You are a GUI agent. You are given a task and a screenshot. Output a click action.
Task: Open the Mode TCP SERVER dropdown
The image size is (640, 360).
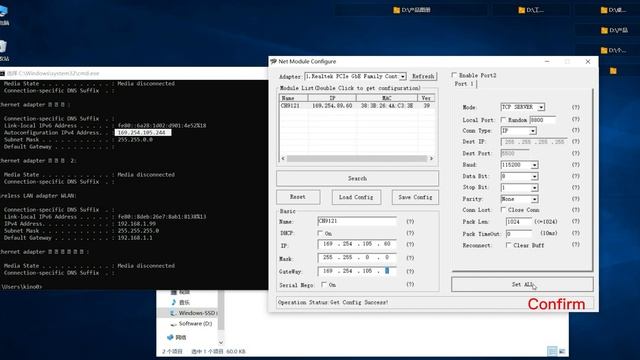click(541, 107)
